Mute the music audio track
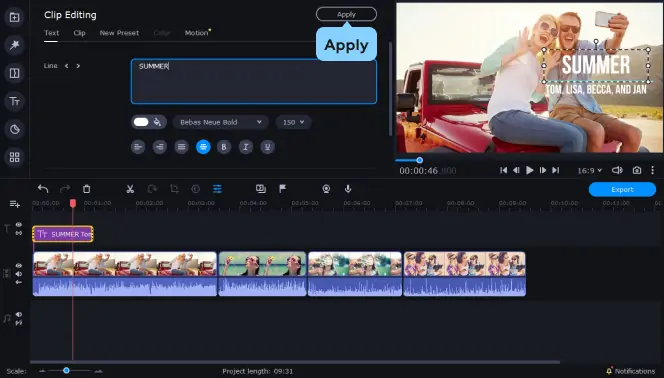 pyautogui.click(x=19, y=315)
